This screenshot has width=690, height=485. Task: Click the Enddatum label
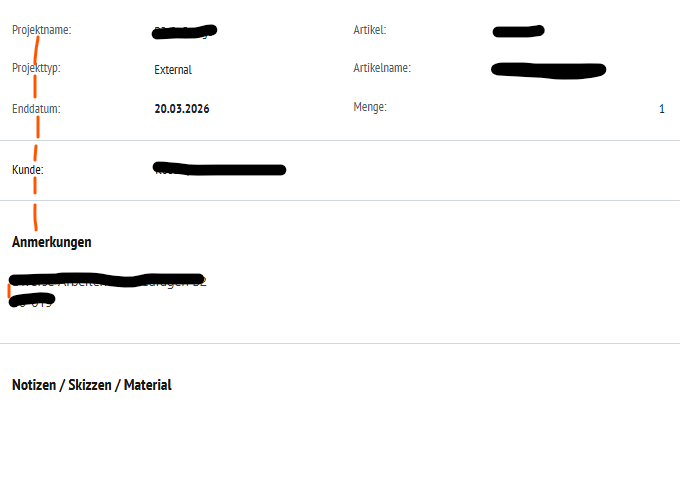[x=36, y=109]
